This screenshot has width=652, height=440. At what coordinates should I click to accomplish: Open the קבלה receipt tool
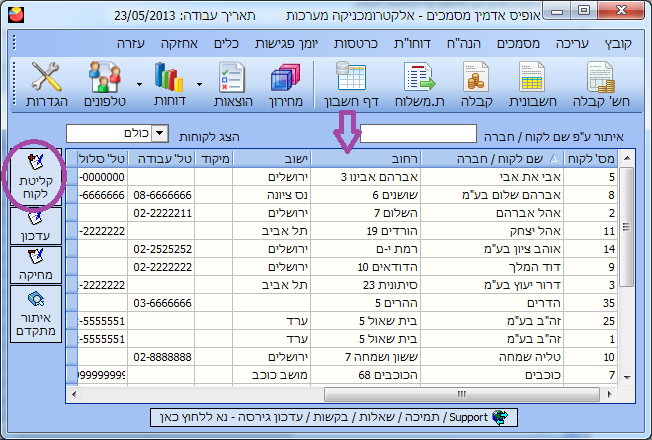pos(477,84)
